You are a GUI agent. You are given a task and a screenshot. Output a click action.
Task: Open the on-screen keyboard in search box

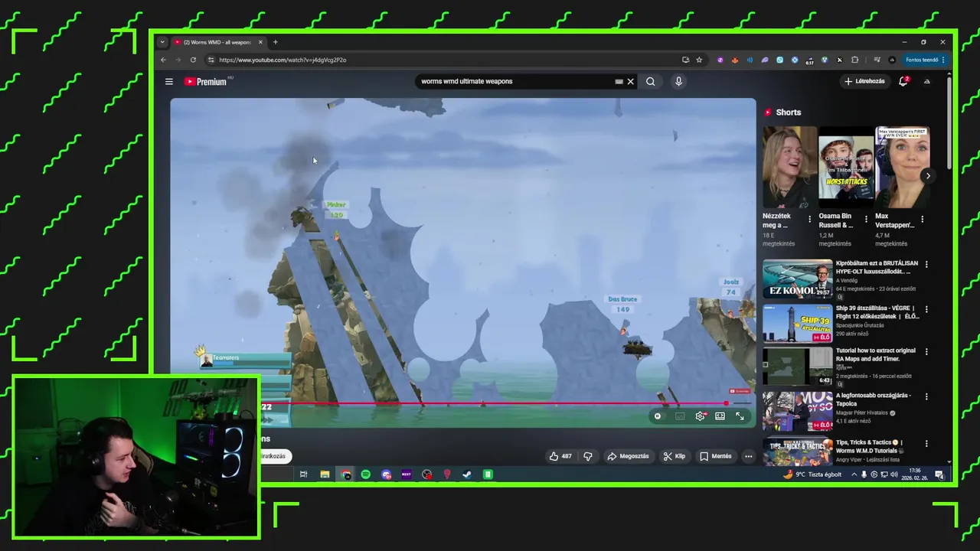[x=619, y=81]
